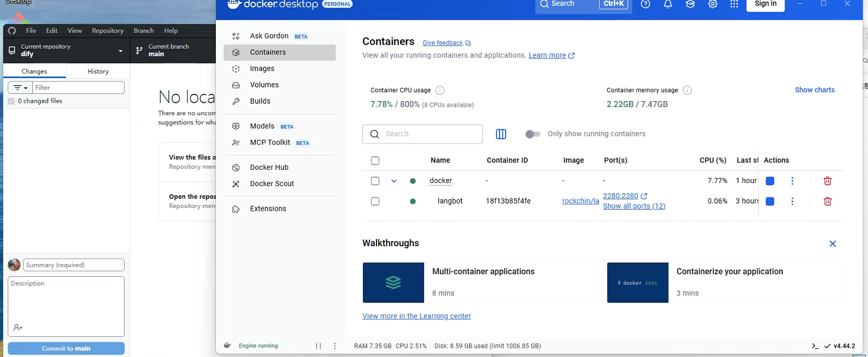Open Current branch dropdown in GitHub Desktop
This screenshot has height=357, width=868.
coord(173,51)
